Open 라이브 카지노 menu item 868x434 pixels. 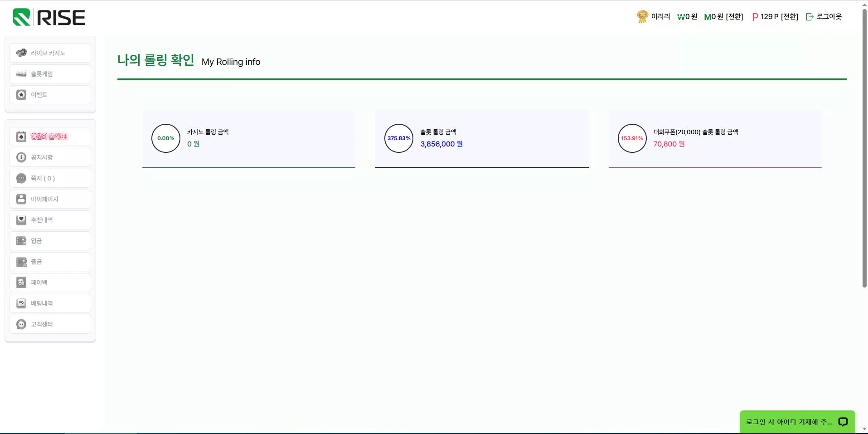pos(50,53)
